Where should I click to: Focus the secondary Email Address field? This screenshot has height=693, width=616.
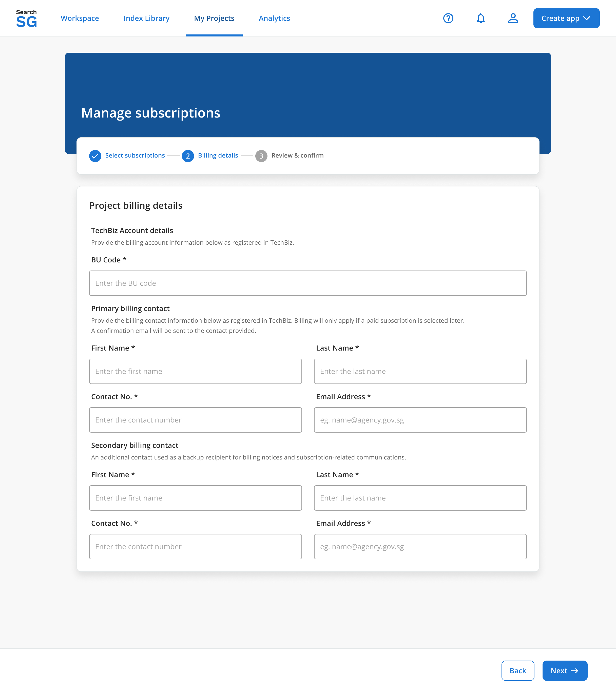(420, 547)
